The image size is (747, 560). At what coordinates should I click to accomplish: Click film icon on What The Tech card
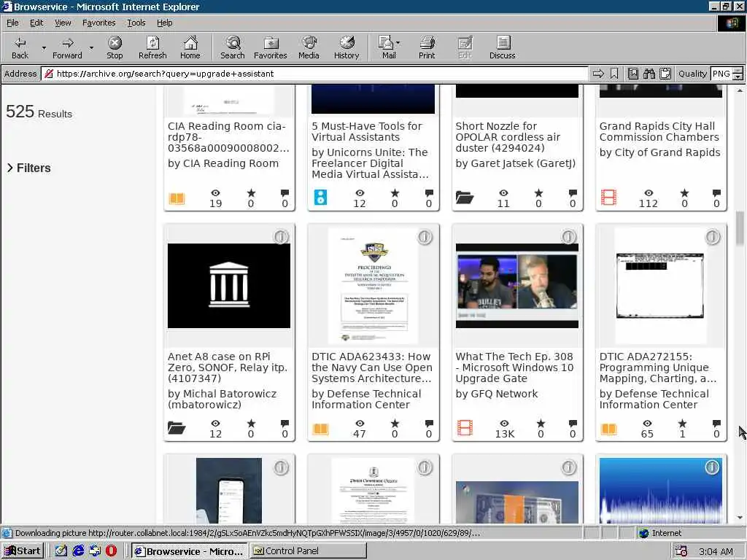tap(465, 427)
